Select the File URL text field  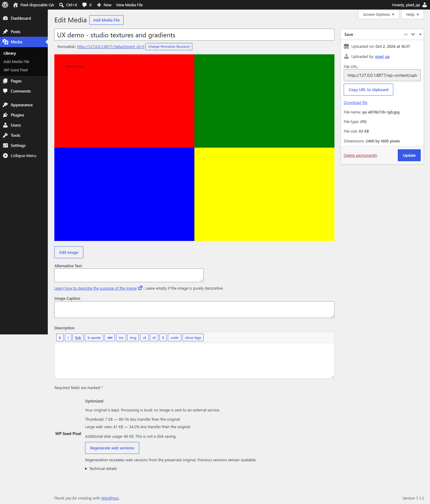[x=382, y=75]
